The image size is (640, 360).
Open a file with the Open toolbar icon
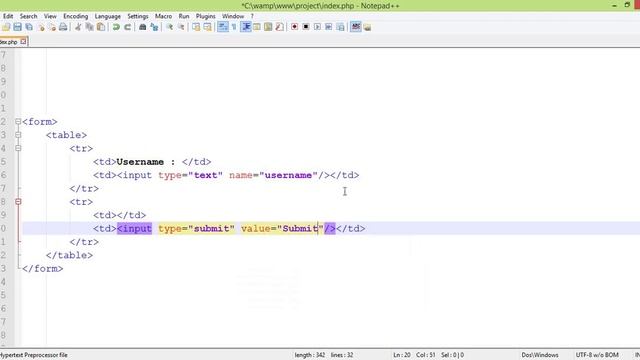[6, 27]
